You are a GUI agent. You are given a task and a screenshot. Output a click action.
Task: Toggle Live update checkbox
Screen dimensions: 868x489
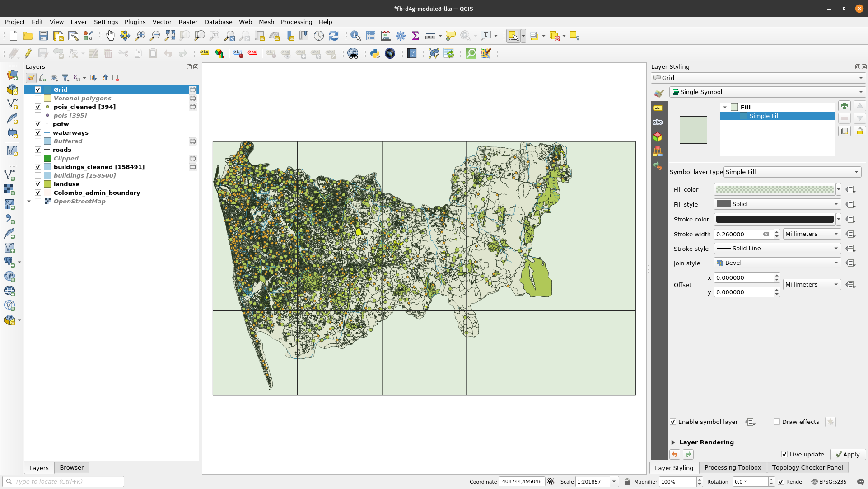(x=784, y=455)
